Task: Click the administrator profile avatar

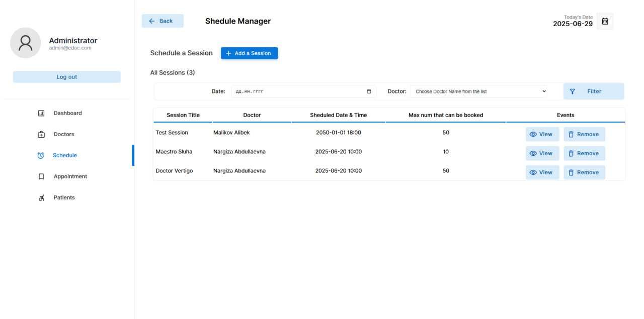Action: (26, 43)
